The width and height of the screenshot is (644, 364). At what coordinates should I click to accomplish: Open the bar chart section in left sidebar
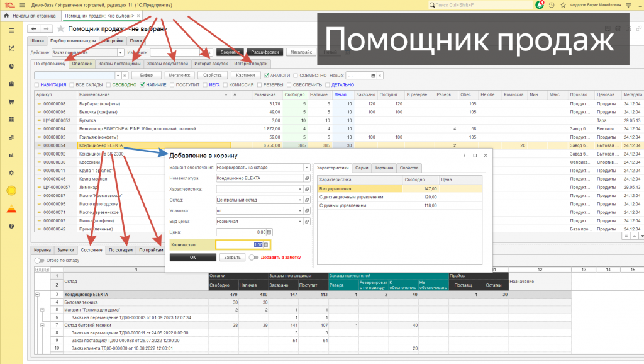pos(11,155)
